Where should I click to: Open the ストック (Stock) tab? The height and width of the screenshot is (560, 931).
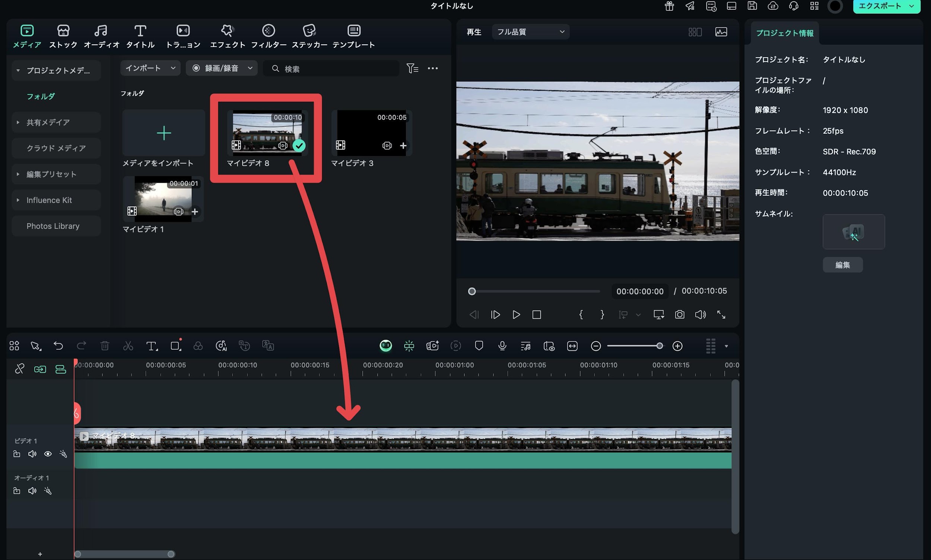click(63, 36)
